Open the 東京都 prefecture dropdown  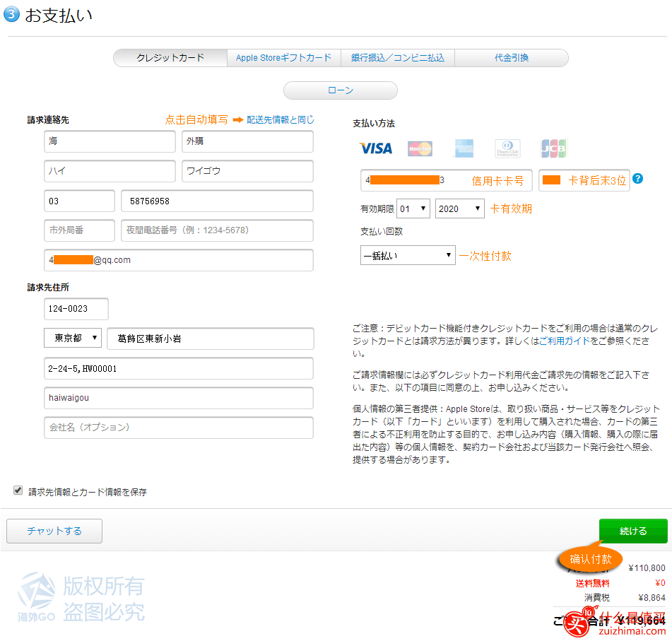click(x=73, y=338)
